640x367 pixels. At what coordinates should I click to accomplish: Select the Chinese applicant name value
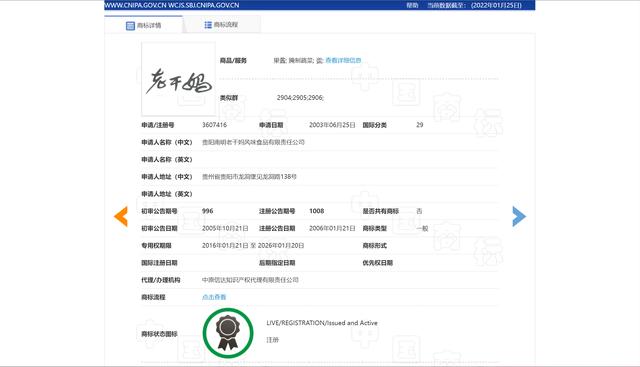pyautogui.click(x=253, y=142)
